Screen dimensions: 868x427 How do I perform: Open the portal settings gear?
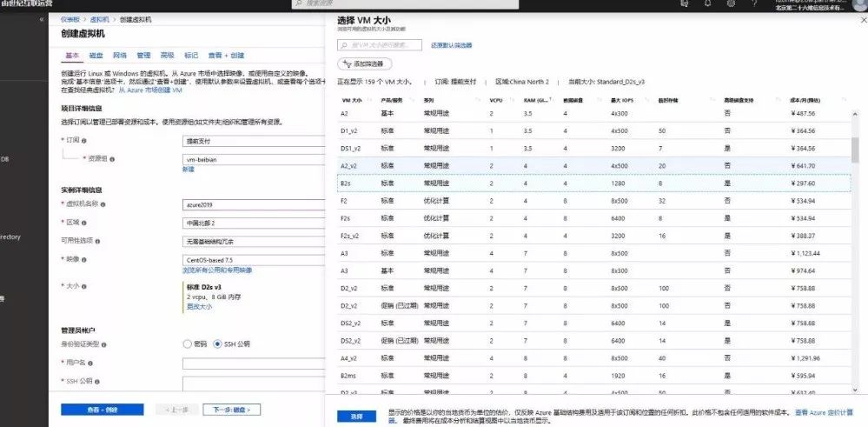[731, 3]
